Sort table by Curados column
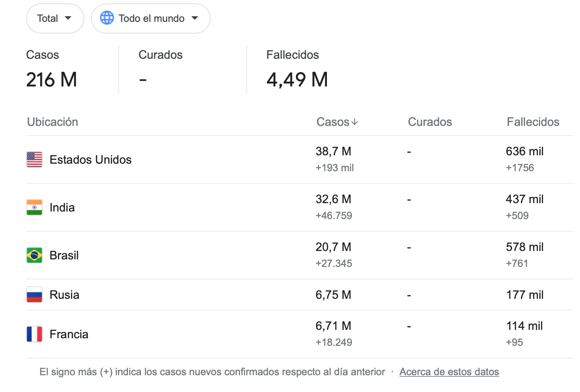Viewport: 580px width, 392px height. pyautogui.click(x=430, y=122)
